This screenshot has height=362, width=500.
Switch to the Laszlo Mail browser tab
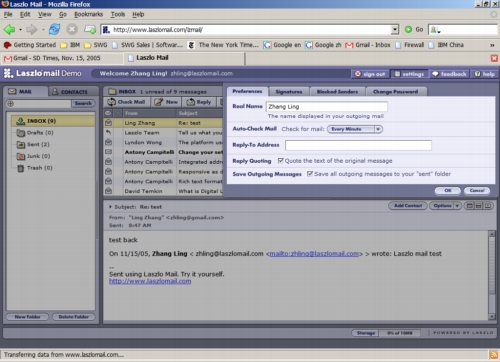coord(185,58)
